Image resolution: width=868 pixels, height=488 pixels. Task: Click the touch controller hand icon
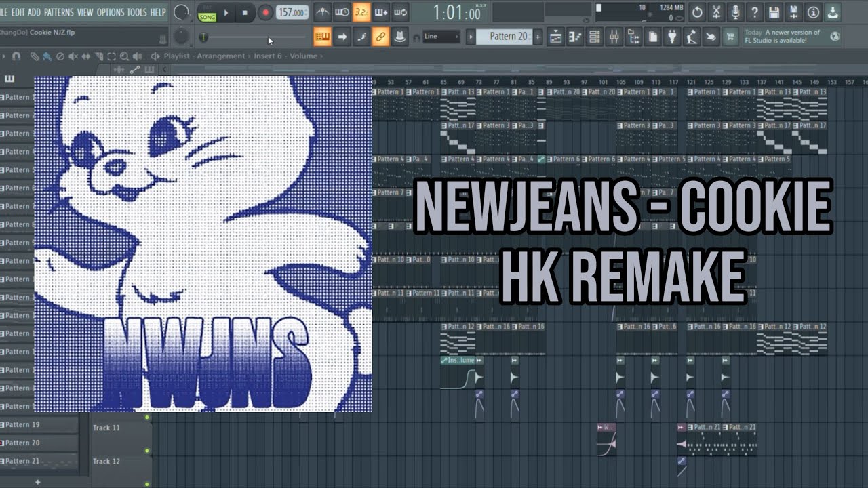click(x=711, y=37)
